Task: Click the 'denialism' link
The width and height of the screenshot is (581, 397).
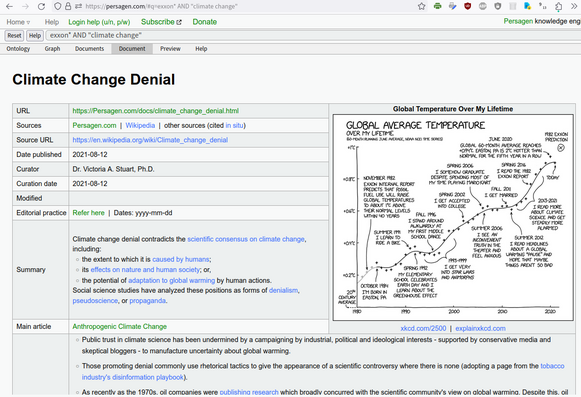Action: click(x=283, y=290)
